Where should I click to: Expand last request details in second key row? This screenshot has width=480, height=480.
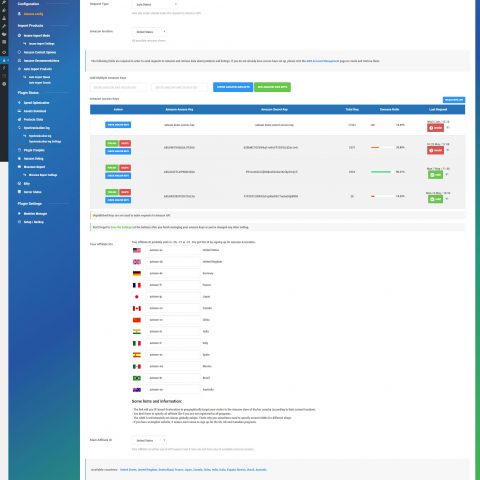point(448,150)
